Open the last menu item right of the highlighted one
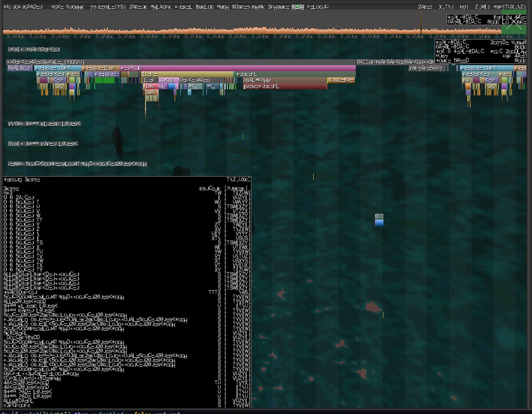Screen dimensions: 532x414 pos(318,7)
